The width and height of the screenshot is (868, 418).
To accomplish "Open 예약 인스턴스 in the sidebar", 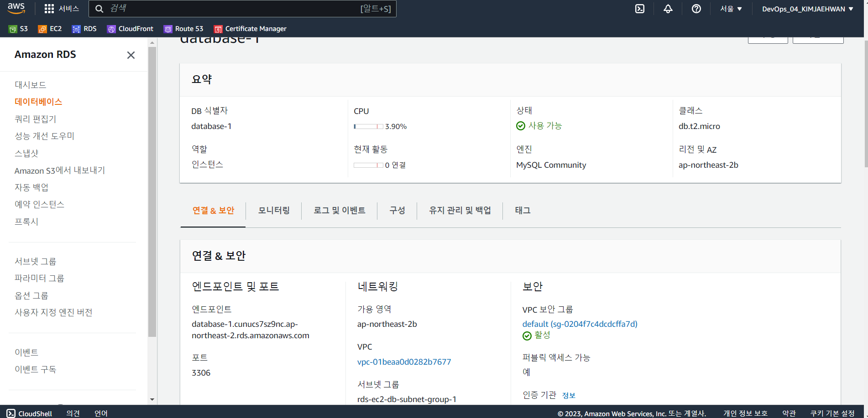I will tap(40, 204).
